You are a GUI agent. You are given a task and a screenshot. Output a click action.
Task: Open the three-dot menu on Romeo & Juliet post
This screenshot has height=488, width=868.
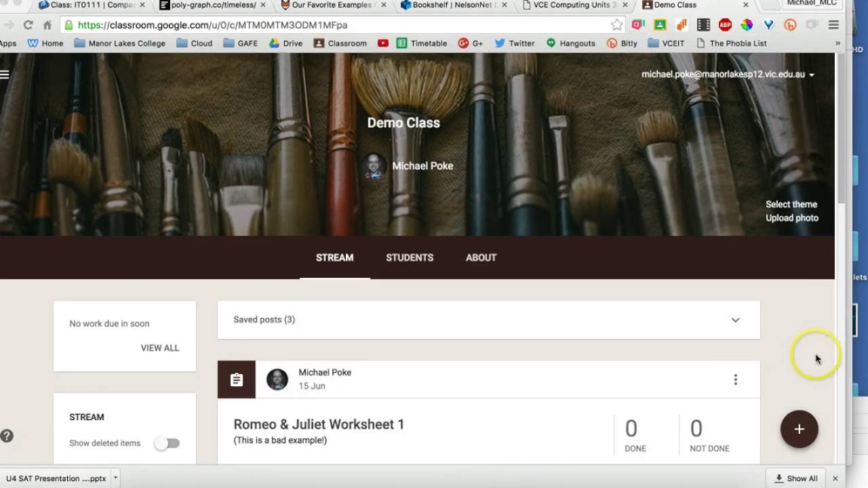735,380
